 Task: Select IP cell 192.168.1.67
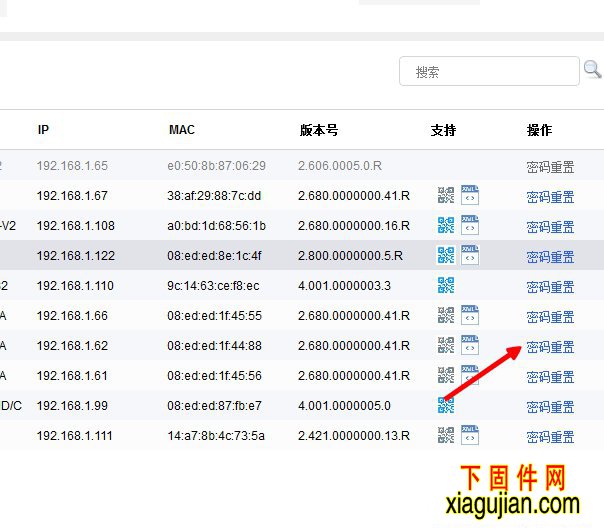coord(72,196)
